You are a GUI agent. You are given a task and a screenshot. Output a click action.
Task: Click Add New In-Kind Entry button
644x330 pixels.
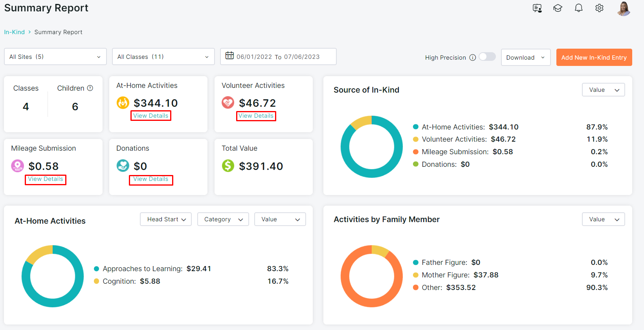click(x=594, y=57)
